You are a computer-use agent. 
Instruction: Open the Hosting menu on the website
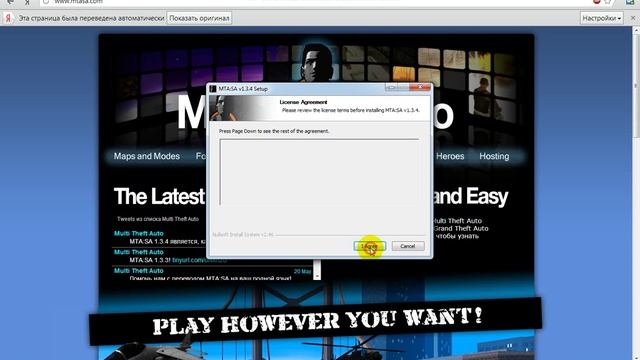click(494, 156)
